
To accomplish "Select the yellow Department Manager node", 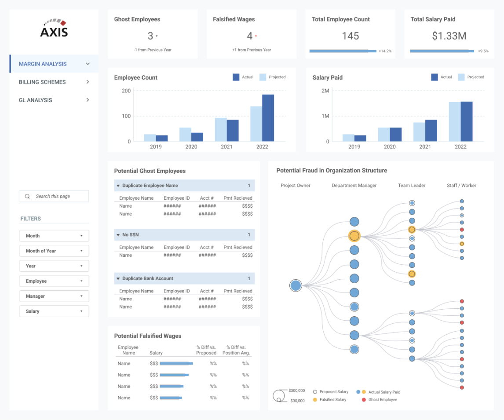I will (x=354, y=236).
